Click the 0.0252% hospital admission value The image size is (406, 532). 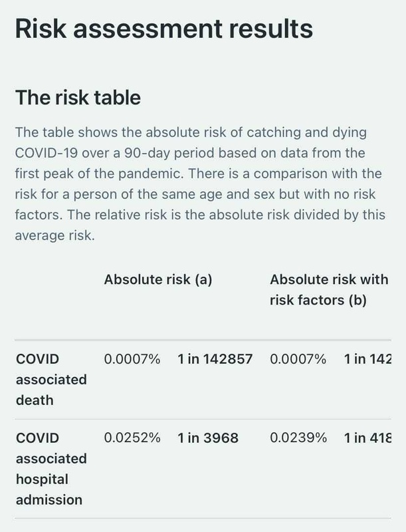point(132,438)
